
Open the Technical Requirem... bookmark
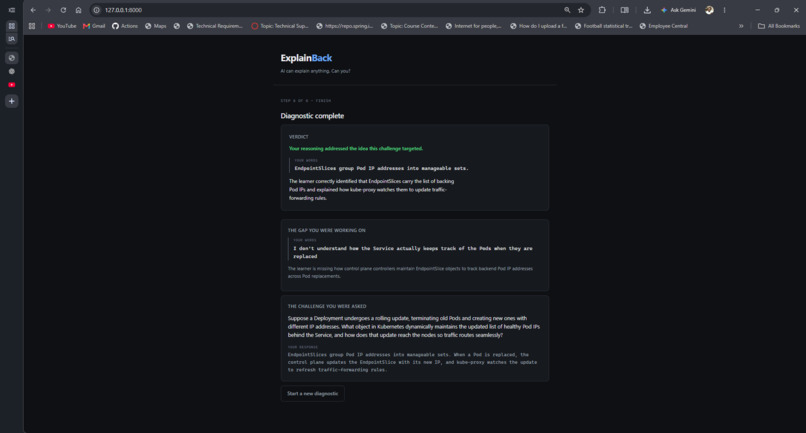pyautogui.click(x=214, y=26)
